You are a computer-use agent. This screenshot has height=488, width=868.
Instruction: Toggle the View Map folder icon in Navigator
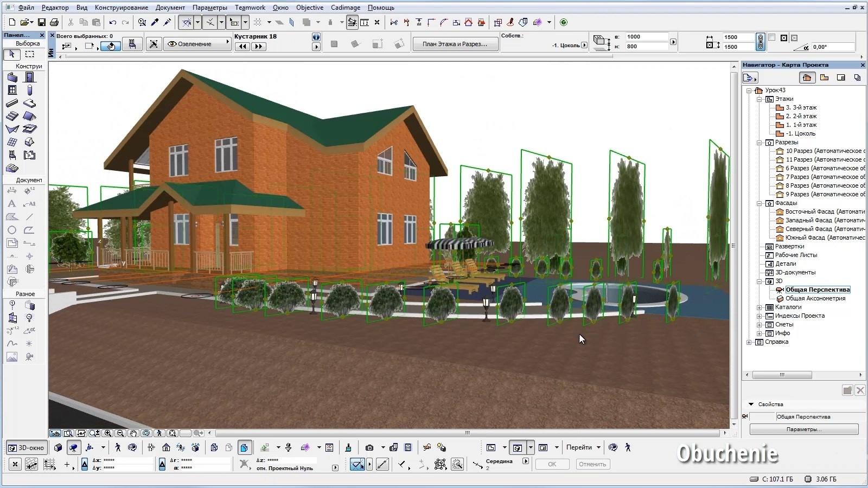pyautogui.click(x=825, y=78)
